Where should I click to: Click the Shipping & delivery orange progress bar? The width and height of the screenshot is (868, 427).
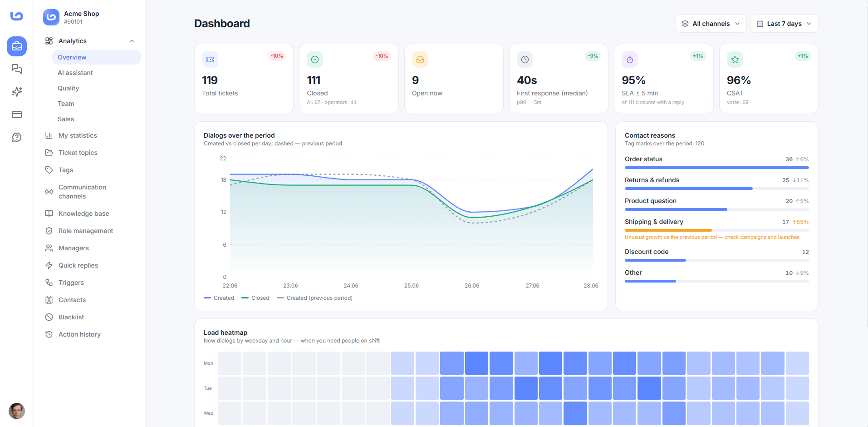coord(668,230)
